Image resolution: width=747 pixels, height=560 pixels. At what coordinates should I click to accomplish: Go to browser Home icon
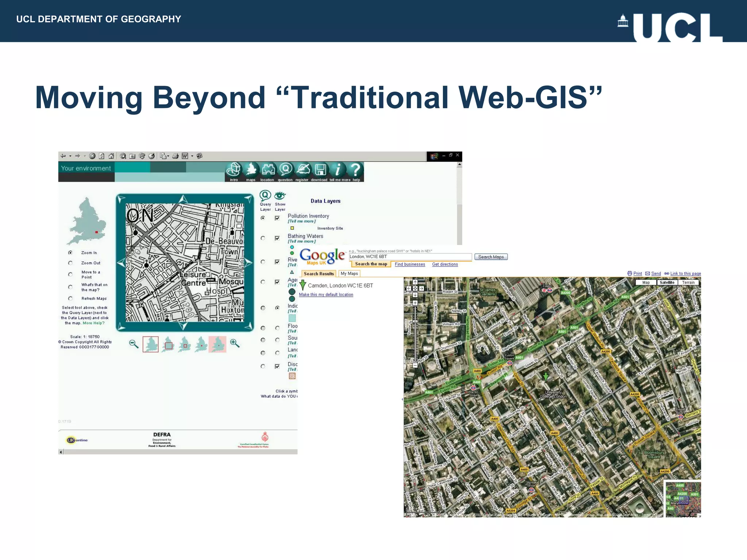click(x=111, y=156)
